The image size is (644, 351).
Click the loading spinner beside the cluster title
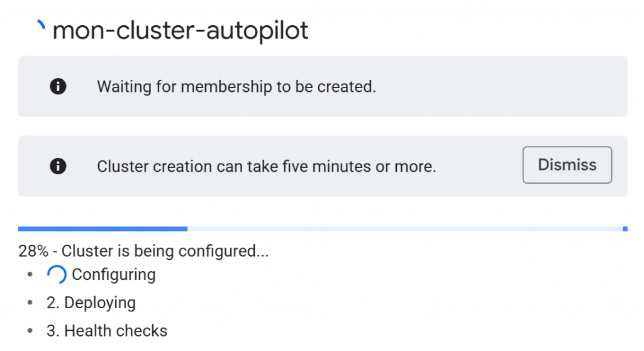(42, 26)
